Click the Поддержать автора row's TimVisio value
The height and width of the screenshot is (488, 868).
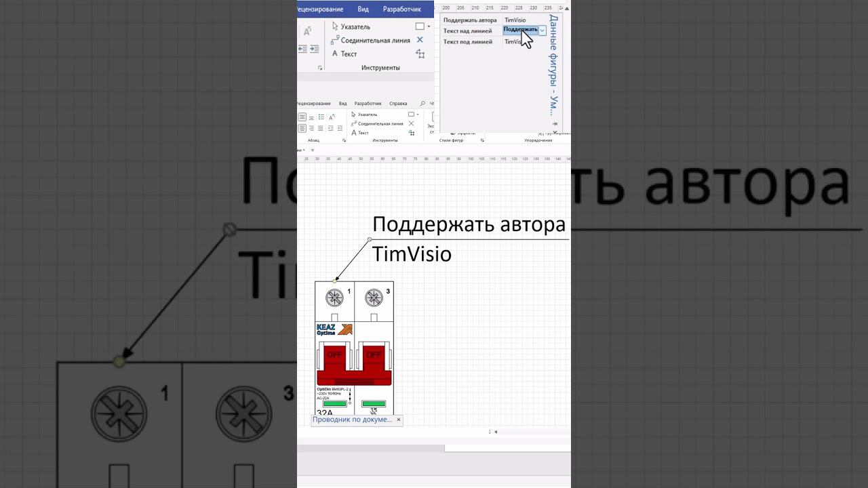[515, 20]
